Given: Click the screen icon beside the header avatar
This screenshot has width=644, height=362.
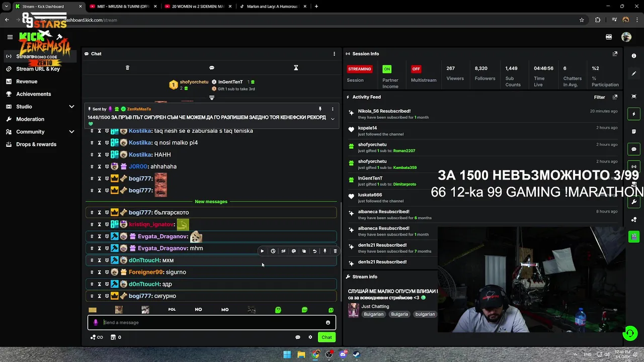Looking at the screenshot, I should pos(609,37).
